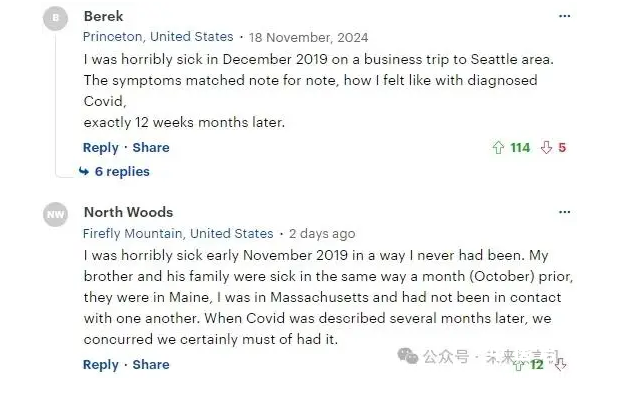Image resolution: width=633 pixels, height=406 pixels.
Task: Click the 2 days ago timestamp
Action: [x=322, y=234]
